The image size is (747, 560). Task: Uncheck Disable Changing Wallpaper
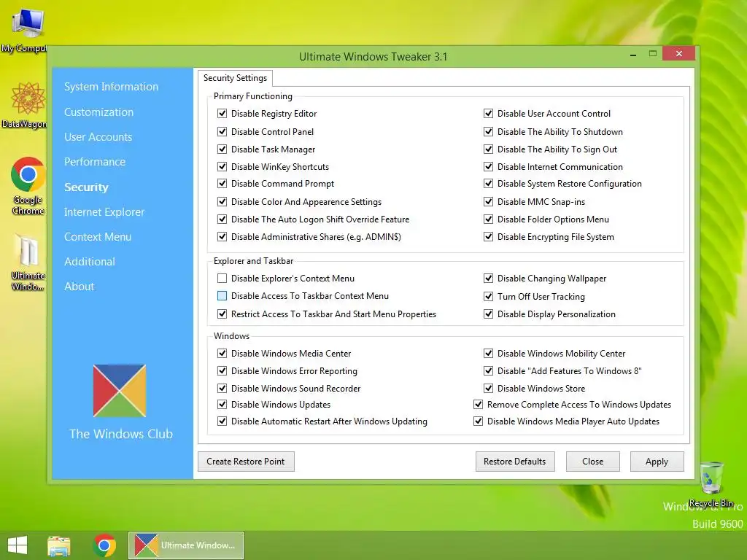488,278
